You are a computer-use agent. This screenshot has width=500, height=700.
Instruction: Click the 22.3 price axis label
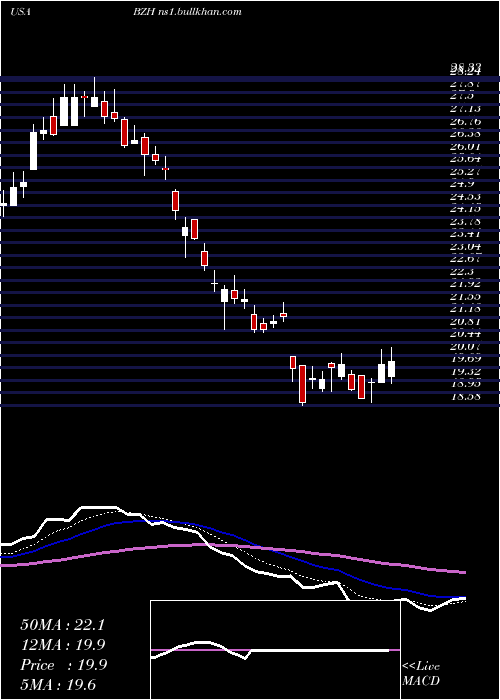coord(462,271)
